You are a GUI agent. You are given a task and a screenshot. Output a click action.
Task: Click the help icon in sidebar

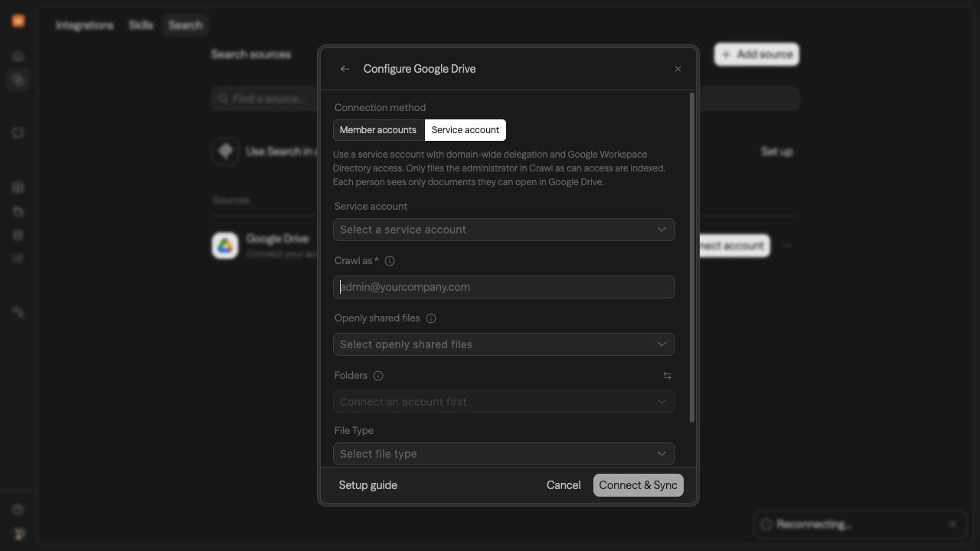click(18, 510)
